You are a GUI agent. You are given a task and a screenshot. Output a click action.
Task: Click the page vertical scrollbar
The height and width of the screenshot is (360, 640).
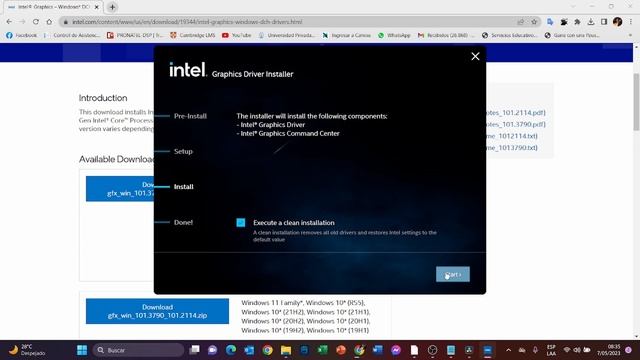(x=636, y=102)
